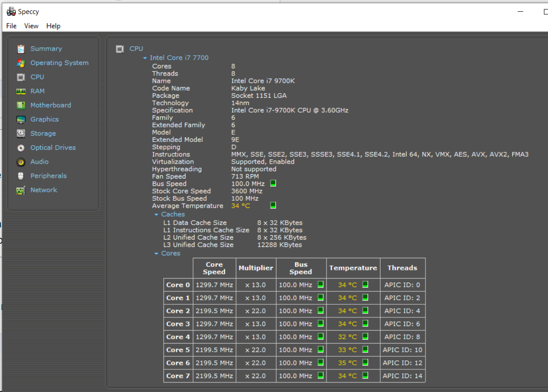Click the Technology value 14nm
548x392 pixels.
point(240,103)
